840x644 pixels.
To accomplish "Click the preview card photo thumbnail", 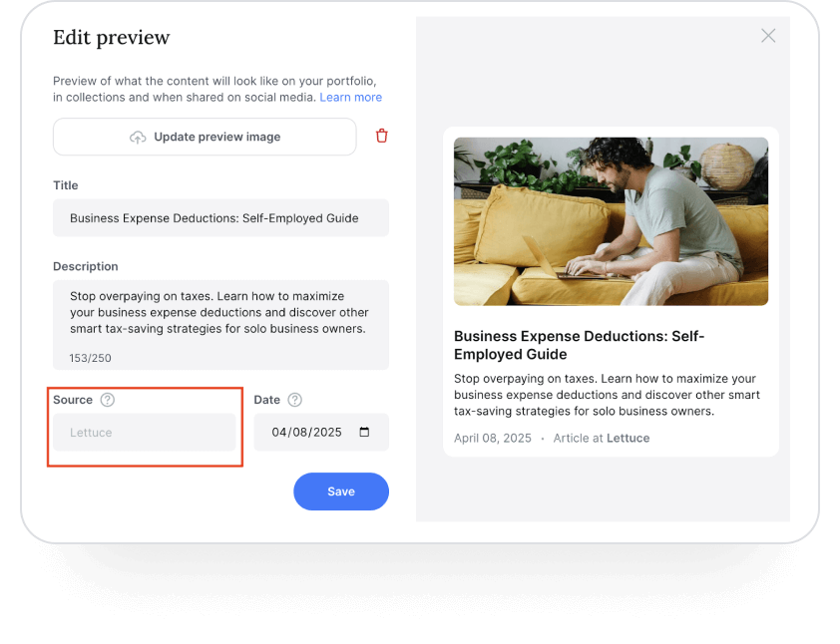I will click(x=611, y=221).
